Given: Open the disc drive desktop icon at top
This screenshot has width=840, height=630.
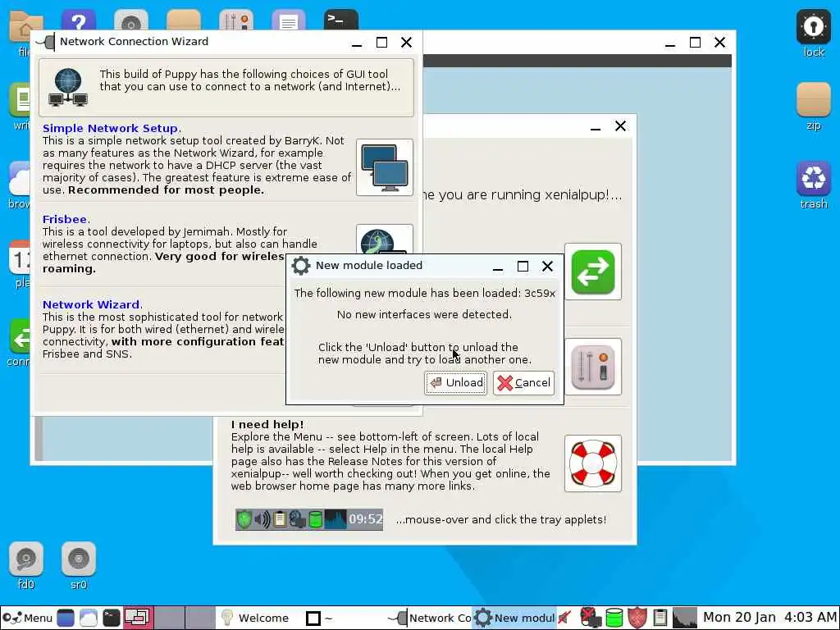Looking at the screenshot, I should pyautogui.click(x=131, y=21).
